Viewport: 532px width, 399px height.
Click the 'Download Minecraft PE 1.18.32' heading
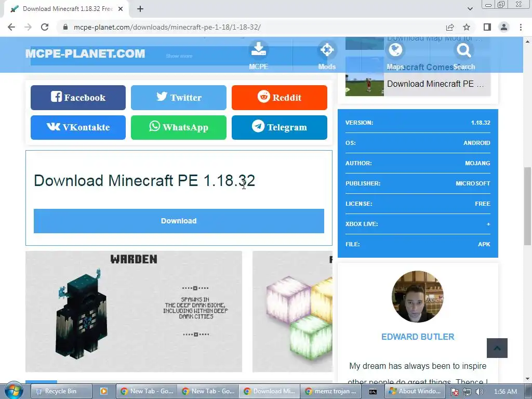point(144,180)
